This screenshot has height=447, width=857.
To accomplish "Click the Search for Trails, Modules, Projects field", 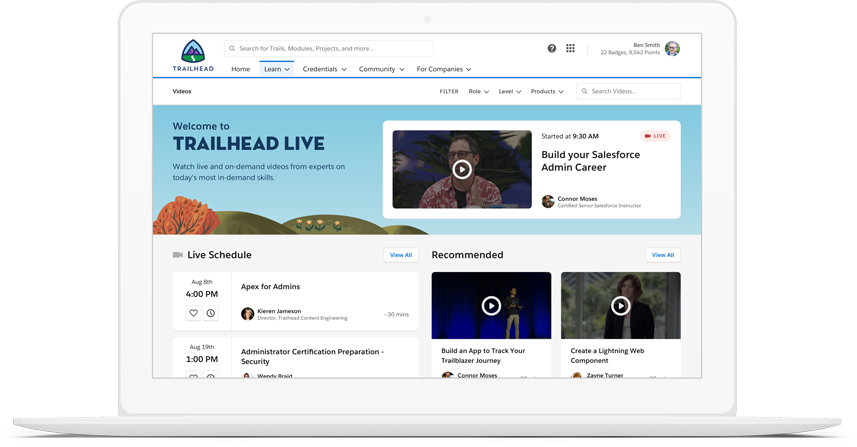I will coord(328,49).
